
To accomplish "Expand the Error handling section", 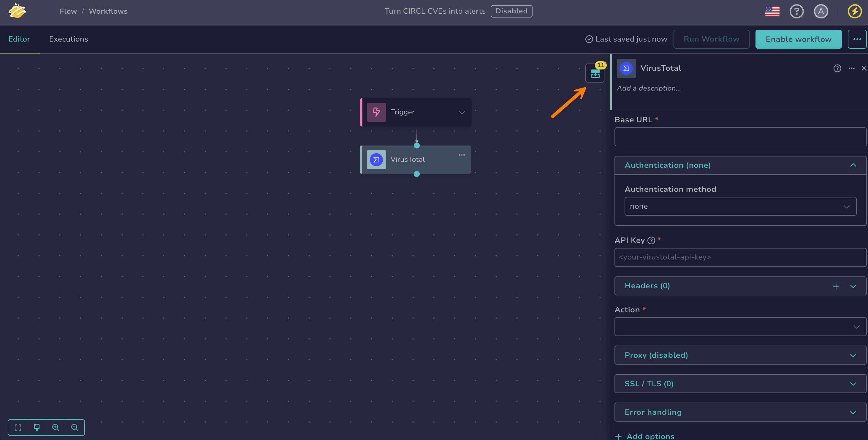I will [740, 412].
